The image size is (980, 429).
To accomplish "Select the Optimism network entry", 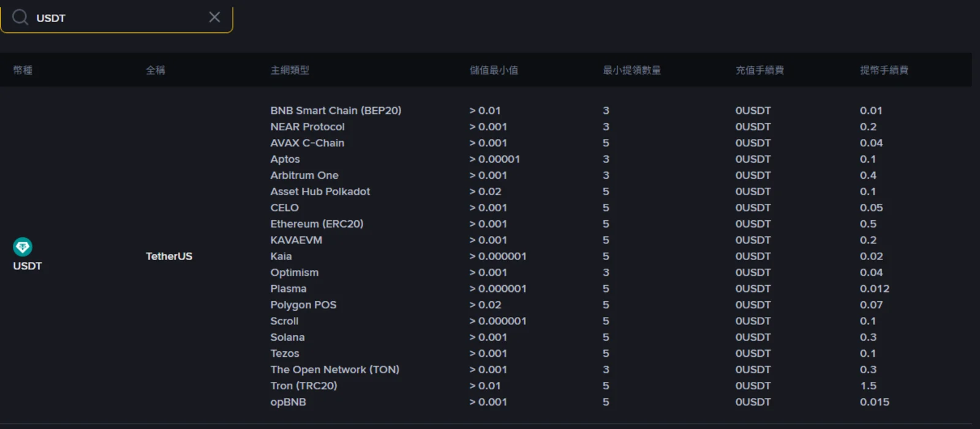I will [x=295, y=273].
